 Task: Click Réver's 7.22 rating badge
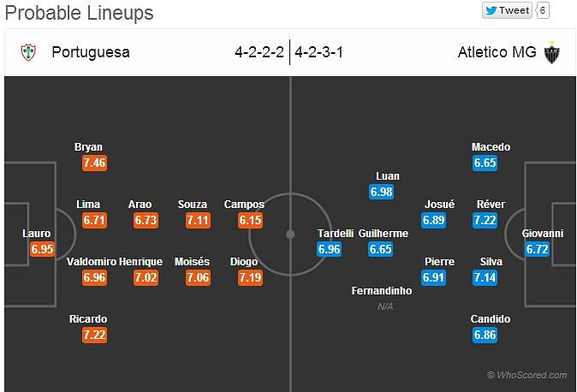pos(485,221)
